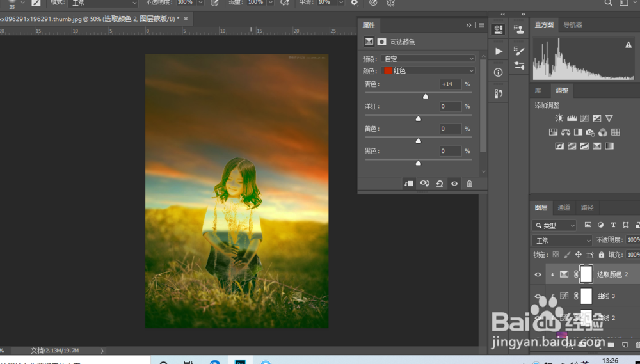This screenshot has height=364, width=640.
Task: Click the 青色 value field +14
Action: tap(451, 84)
